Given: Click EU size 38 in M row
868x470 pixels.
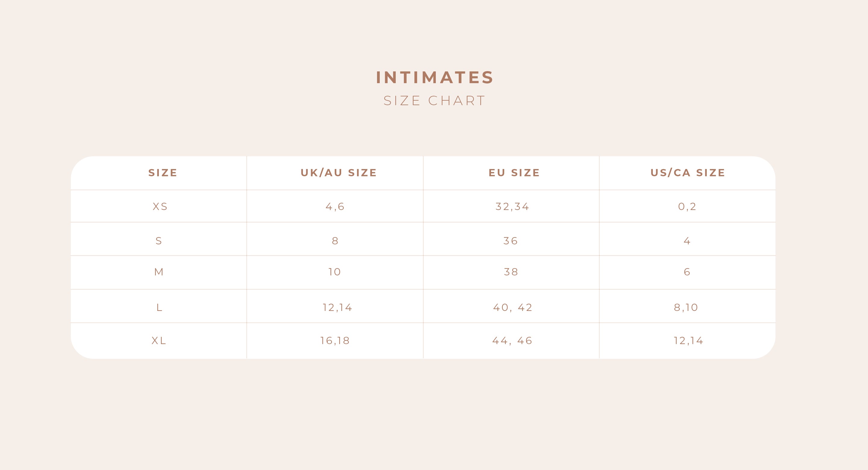Looking at the screenshot, I should click(511, 272).
